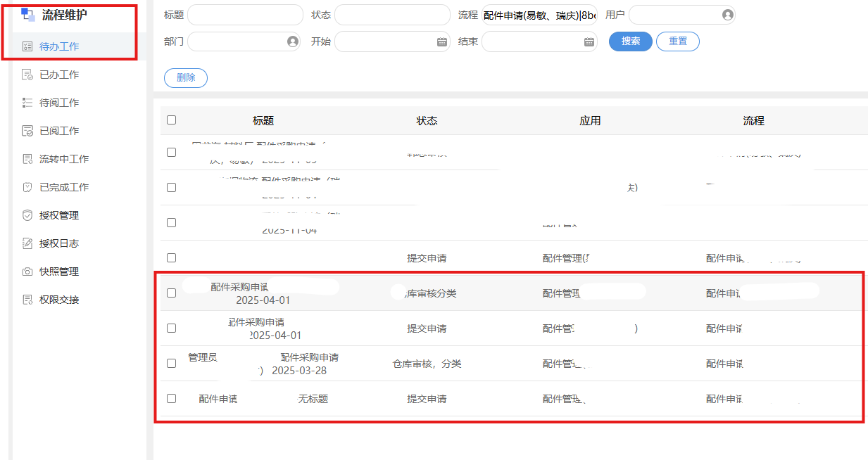Check the row dated 2025-11-04
868x460 pixels.
click(x=171, y=222)
